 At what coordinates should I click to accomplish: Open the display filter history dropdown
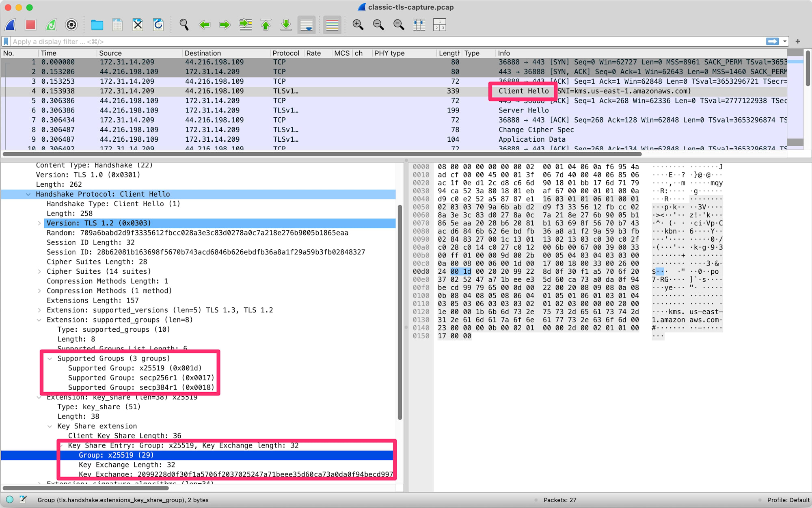[785, 41]
